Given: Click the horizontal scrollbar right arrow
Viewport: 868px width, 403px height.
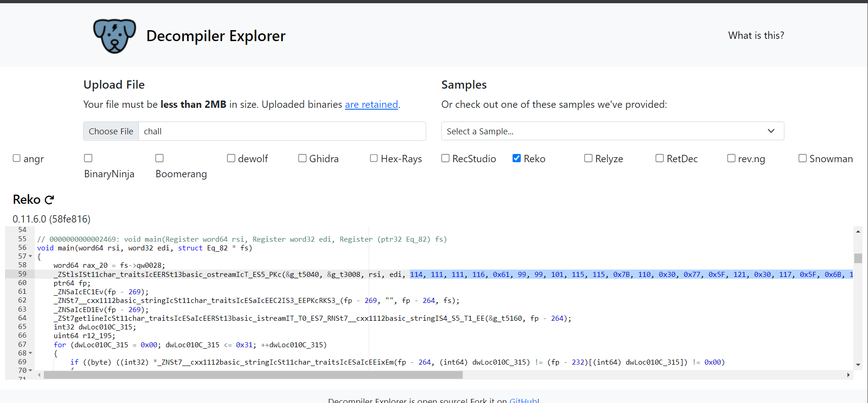Looking at the screenshot, I should point(848,375).
